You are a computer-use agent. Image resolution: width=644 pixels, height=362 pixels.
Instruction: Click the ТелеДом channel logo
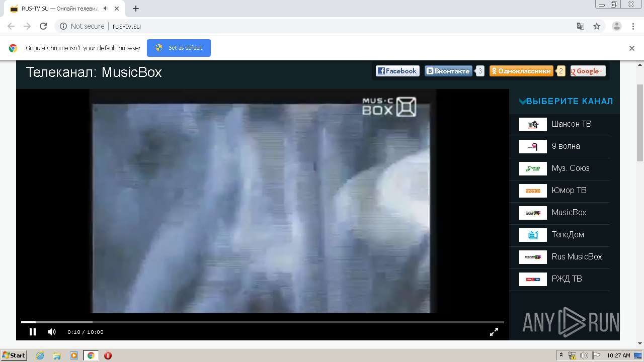click(x=533, y=235)
